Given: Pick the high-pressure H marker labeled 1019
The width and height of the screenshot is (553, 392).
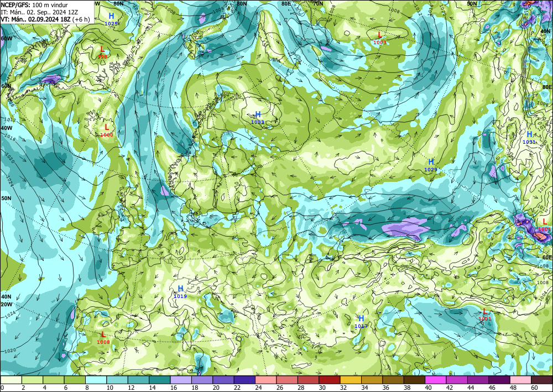Looking at the screenshot, I should point(180,289).
